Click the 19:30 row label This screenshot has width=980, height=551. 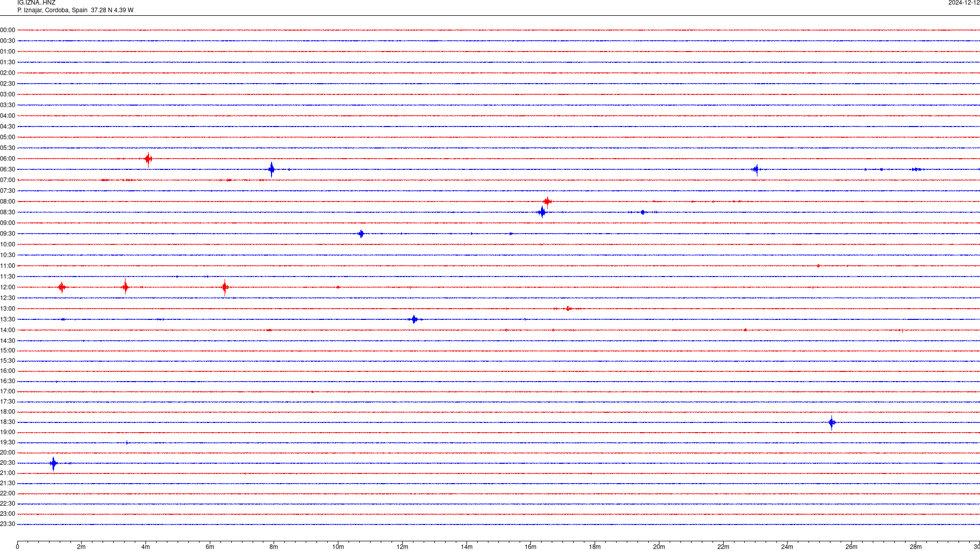8,442
